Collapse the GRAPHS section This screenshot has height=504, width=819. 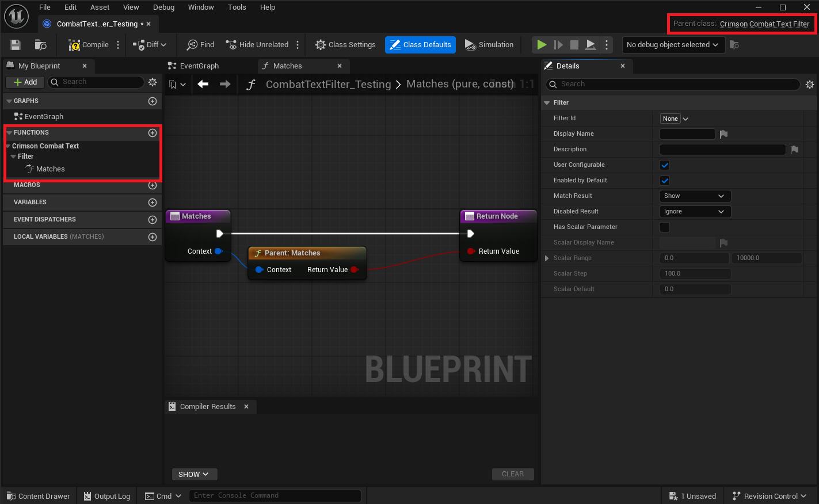pyautogui.click(x=9, y=101)
